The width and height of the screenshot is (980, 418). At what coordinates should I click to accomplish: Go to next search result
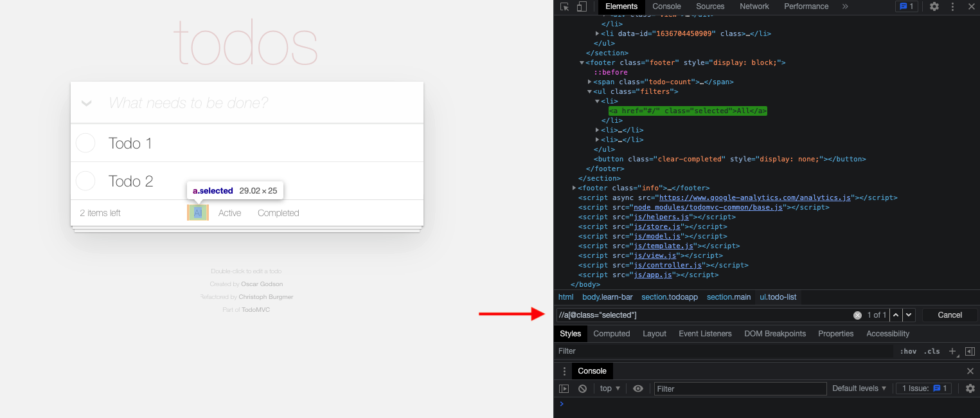tap(908, 315)
